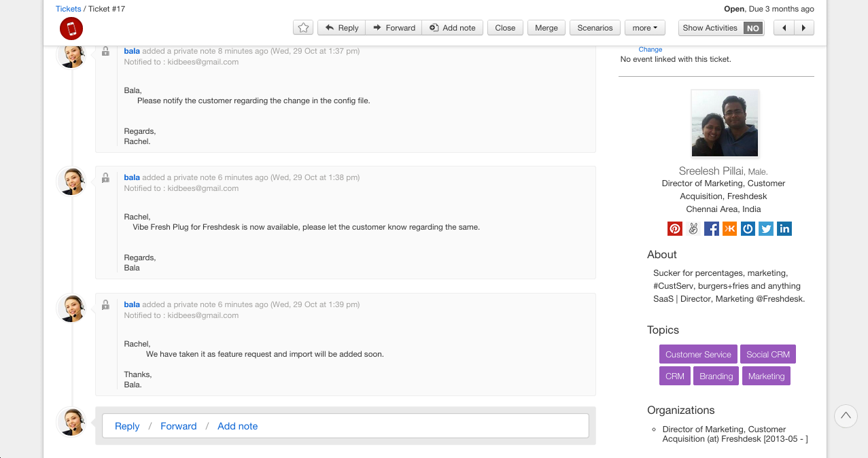Open the Facebook profile icon
The width and height of the screenshot is (868, 458).
click(x=712, y=228)
